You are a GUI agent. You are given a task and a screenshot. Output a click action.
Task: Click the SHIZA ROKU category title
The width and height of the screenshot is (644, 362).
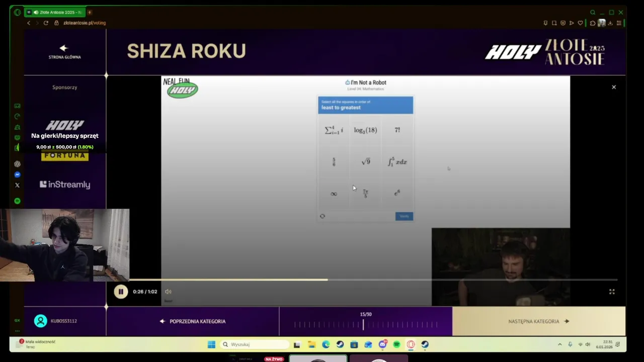click(186, 51)
